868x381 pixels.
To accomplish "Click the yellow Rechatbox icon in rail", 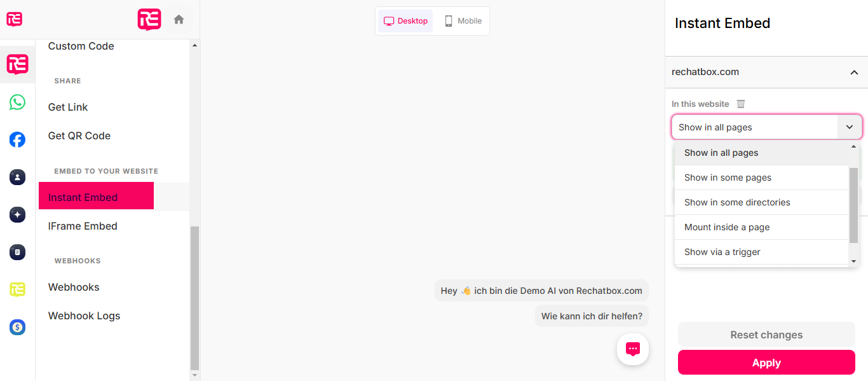I will [17, 290].
